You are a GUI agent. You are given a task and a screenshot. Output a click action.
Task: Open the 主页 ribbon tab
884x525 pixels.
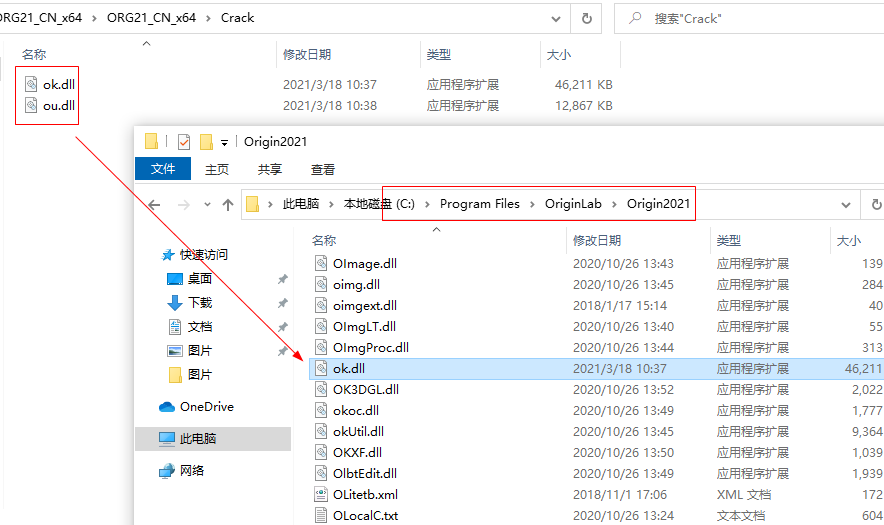[216, 169]
